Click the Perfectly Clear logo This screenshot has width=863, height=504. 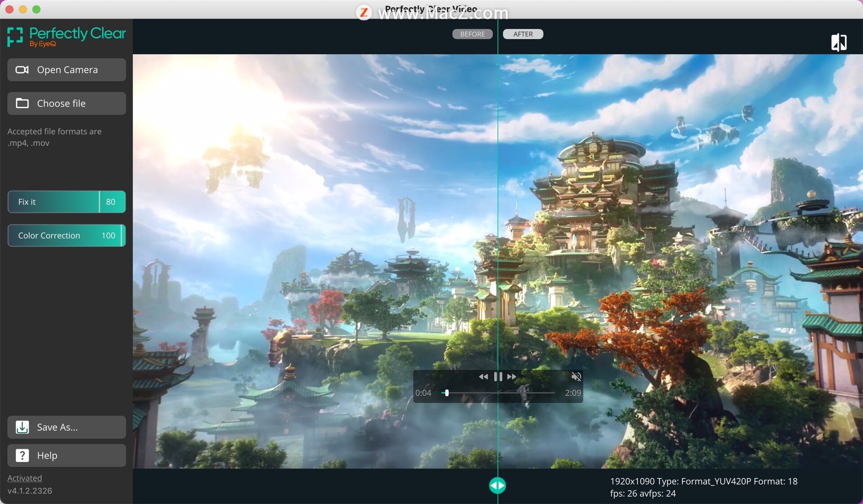point(67,37)
